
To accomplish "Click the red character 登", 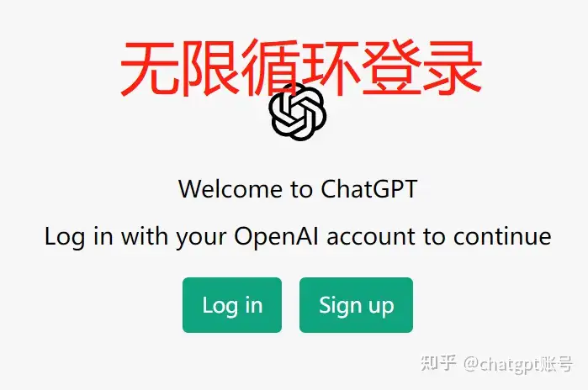I will click(x=392, y=68).
